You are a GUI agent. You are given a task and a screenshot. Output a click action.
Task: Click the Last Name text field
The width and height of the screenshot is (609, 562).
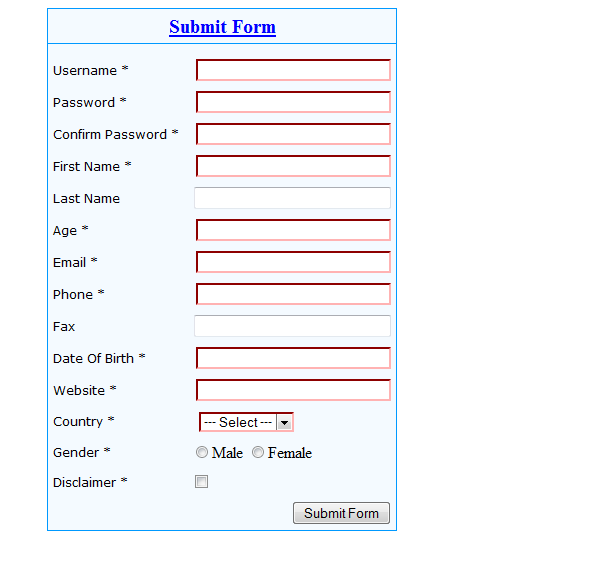[292, 198]
